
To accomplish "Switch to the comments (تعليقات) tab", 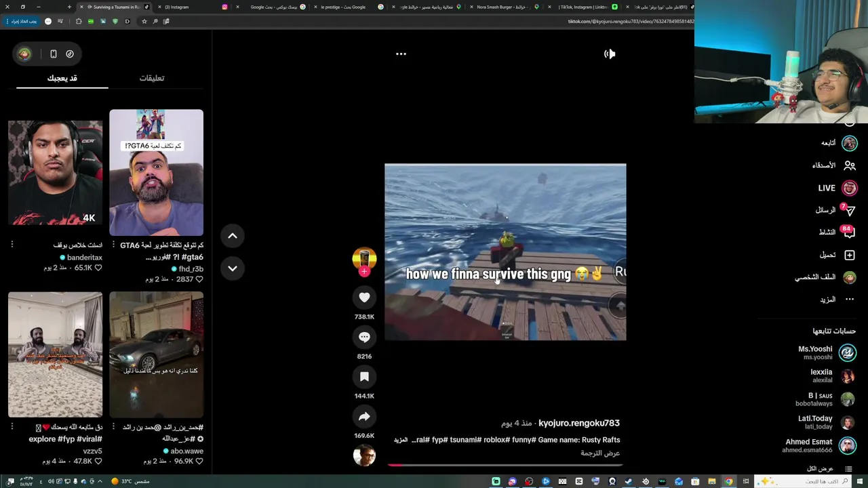I will pos(152,78).
